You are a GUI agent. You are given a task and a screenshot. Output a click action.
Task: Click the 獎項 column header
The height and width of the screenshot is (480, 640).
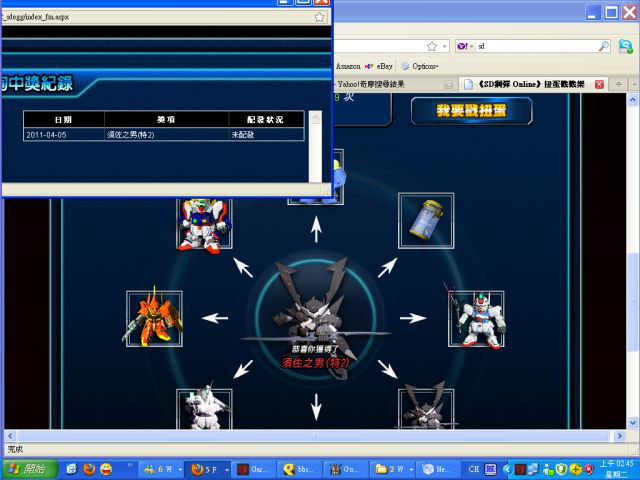166,119
